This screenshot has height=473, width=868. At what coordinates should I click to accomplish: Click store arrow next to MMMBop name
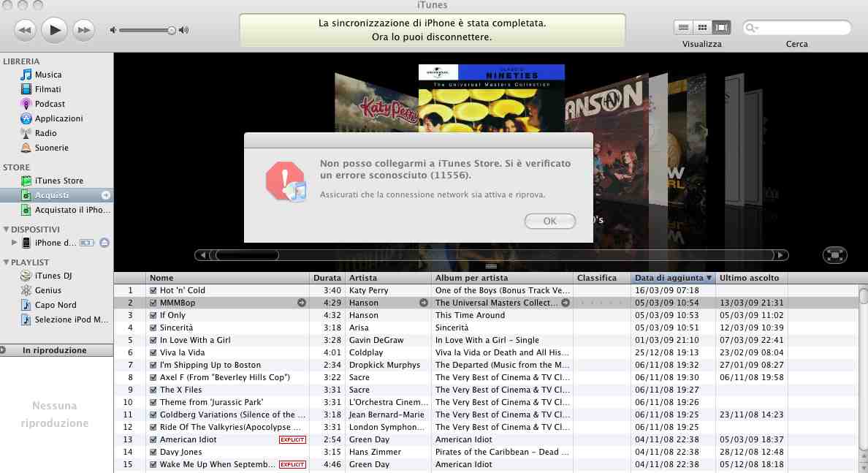pos(302,303)
